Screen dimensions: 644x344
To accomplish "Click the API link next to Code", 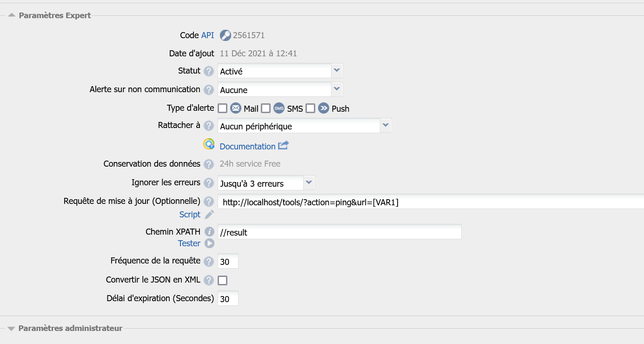I will (x=208, y=35).
